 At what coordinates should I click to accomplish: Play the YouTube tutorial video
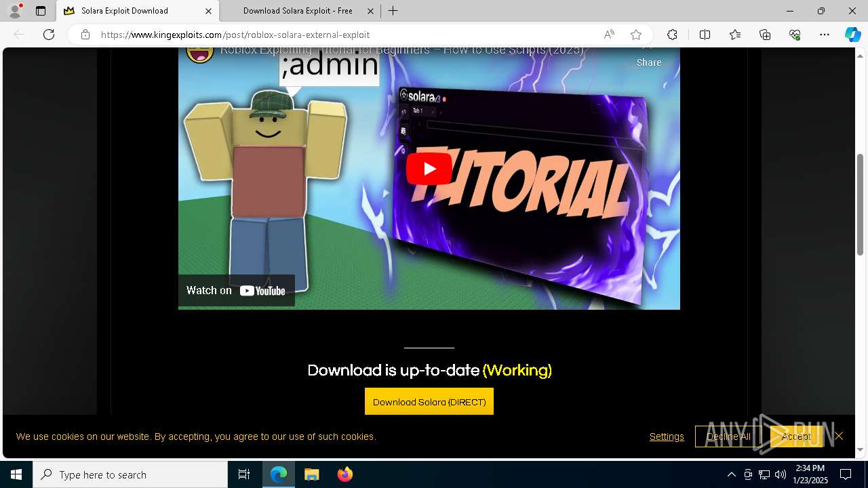(429, 168)
